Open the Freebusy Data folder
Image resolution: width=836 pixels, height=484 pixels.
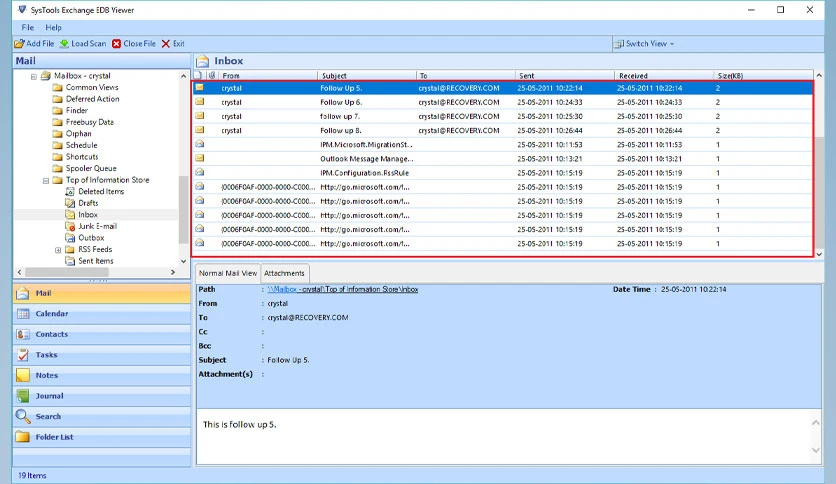point(83,122)
